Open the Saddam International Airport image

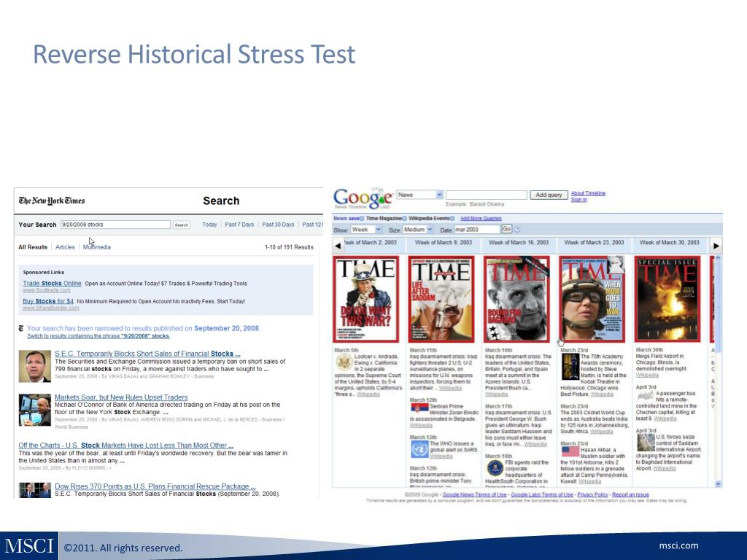click(x=646, y=443)
